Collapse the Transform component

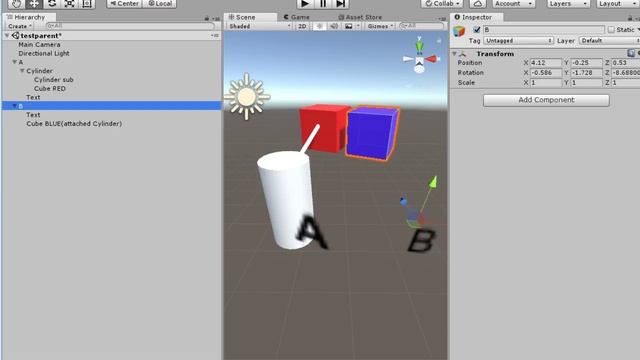tap(454, 53)
